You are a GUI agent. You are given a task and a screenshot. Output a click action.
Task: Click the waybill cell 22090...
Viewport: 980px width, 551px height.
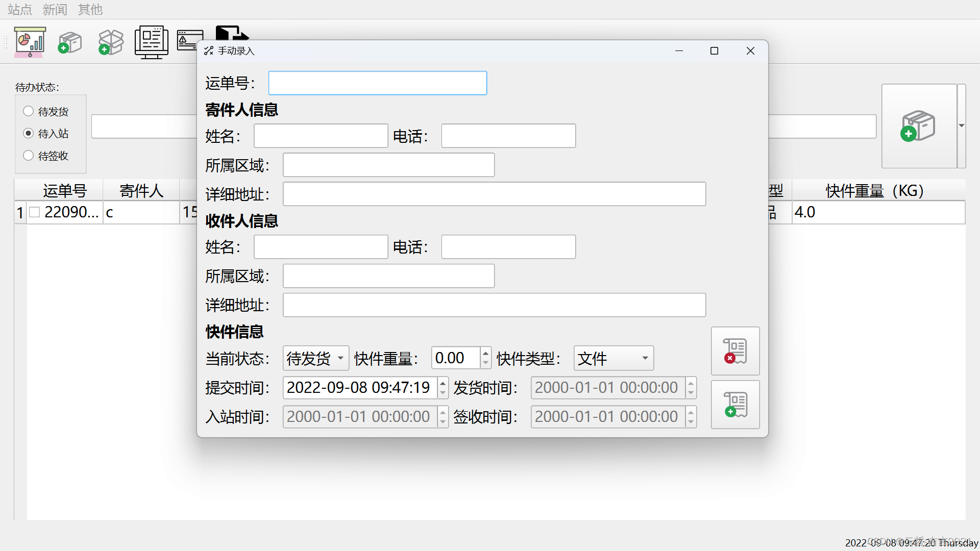pyautogui.click(x=71, y=212)
